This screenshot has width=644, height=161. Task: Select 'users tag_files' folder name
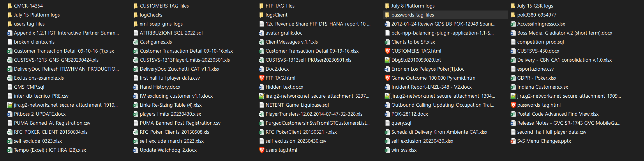pos(29,24)
